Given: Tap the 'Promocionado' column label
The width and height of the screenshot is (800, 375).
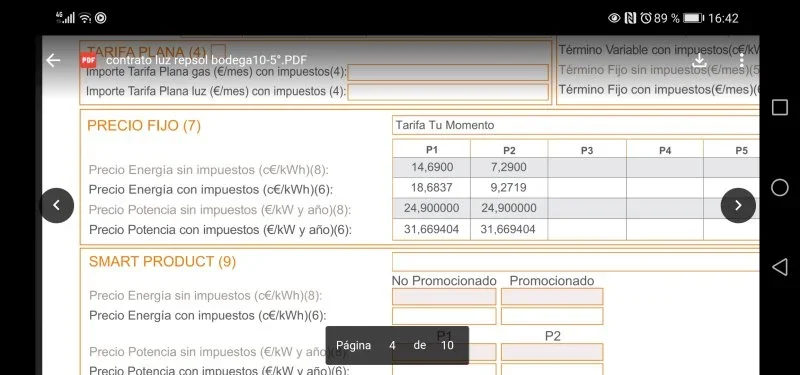Looking at the screenshot, I should tap(552, 281).
